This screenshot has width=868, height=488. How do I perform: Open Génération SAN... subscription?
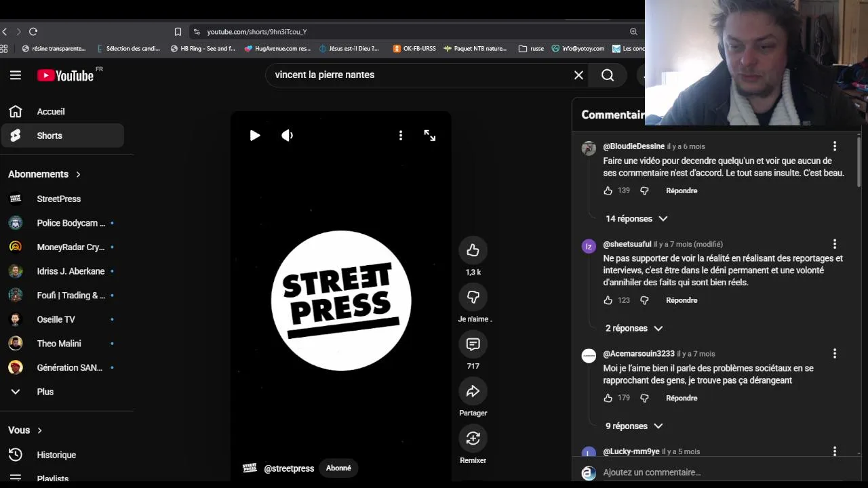tap(62, 367)
